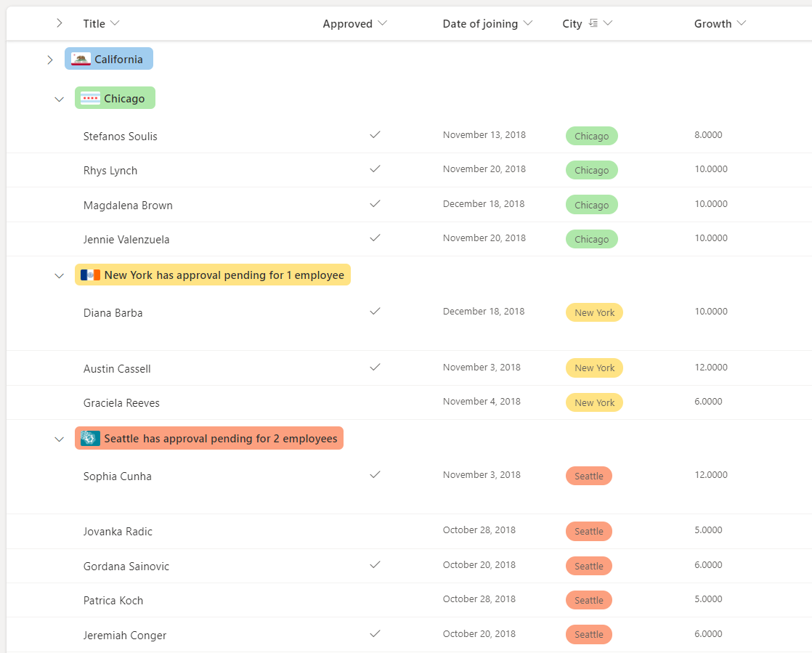The height and width of the screenshot is (653, 812).
Task: Click the New York badge next to Graciela Reeves
Action: click(594, 402)
